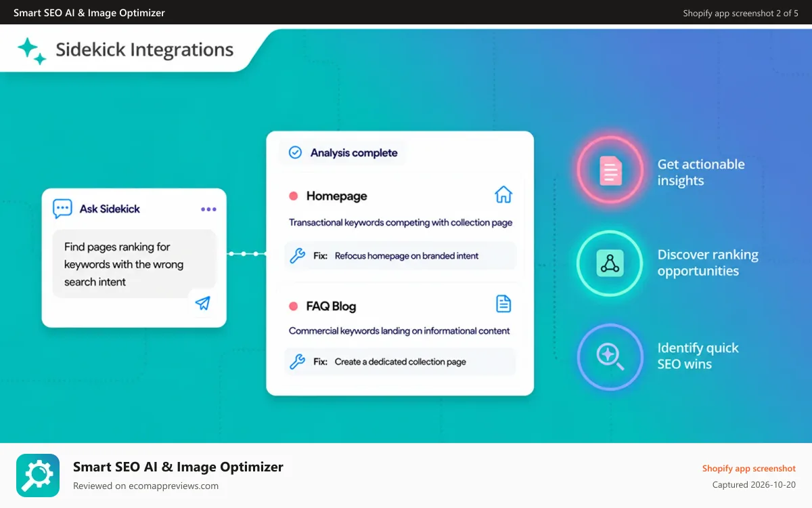812x508 pixels.
Task: Click the 'Sidekick Integrations' title
Action: click(x=145, y=50)
